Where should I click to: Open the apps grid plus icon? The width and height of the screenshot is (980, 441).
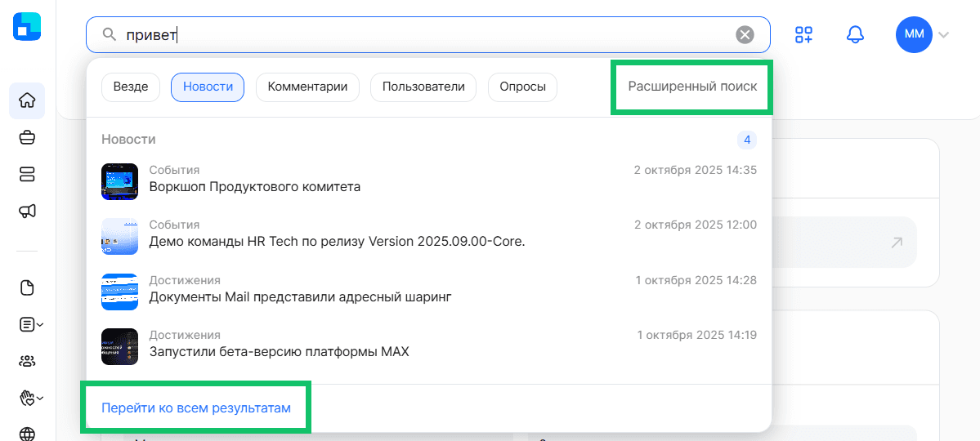point(803,34)
